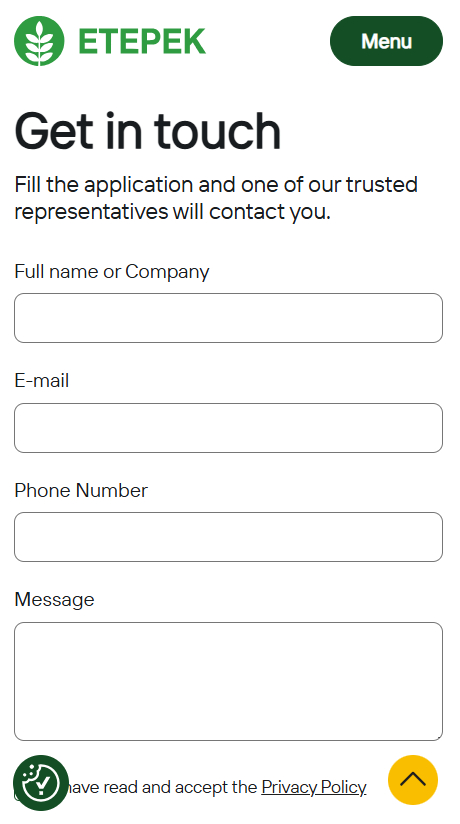The image size is (460, 824).
Task: Click the 'Full name or Company' label
Action: (x=111, y=272)
